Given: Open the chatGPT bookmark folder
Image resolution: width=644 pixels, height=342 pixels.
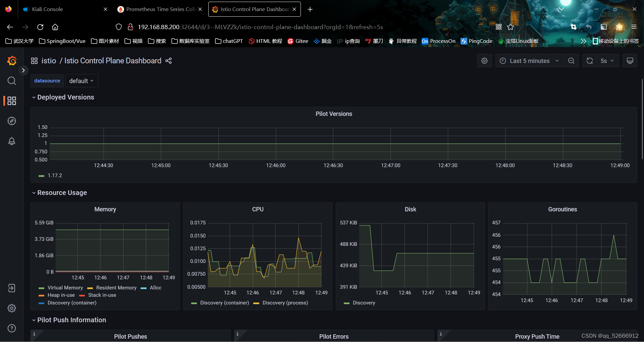Looking at the screenshot, I should (x=229, y=41).
